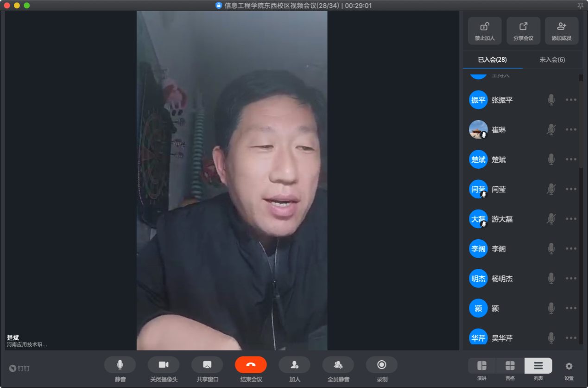Expand three-dot menu for 游大磊
Image resolution: width=588 pixels, height=388 pixels.
pos(571,219)
